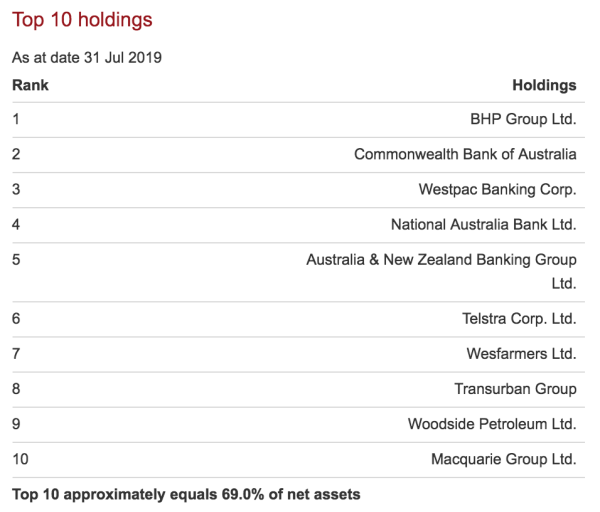Select BHP Group Ltd. in the table
600x512 pixels.
click(x=523, y=119)
